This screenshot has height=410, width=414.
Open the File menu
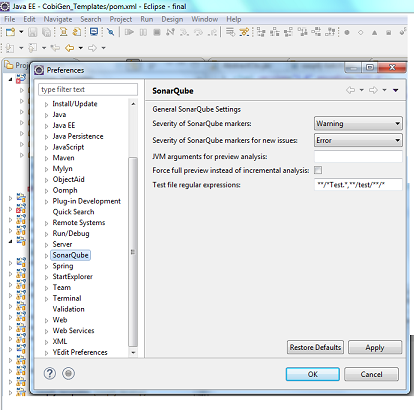click(x=10, y=19)
